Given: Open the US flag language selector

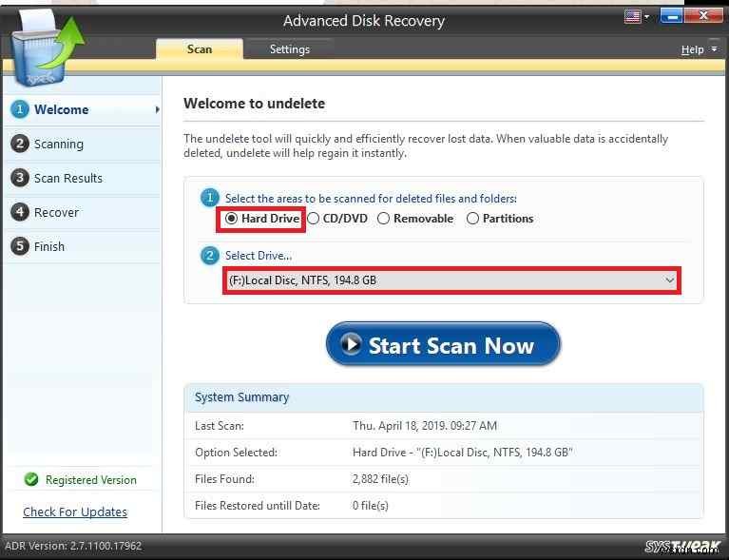Looking at the screenshot, I should [x=633, y=17].
